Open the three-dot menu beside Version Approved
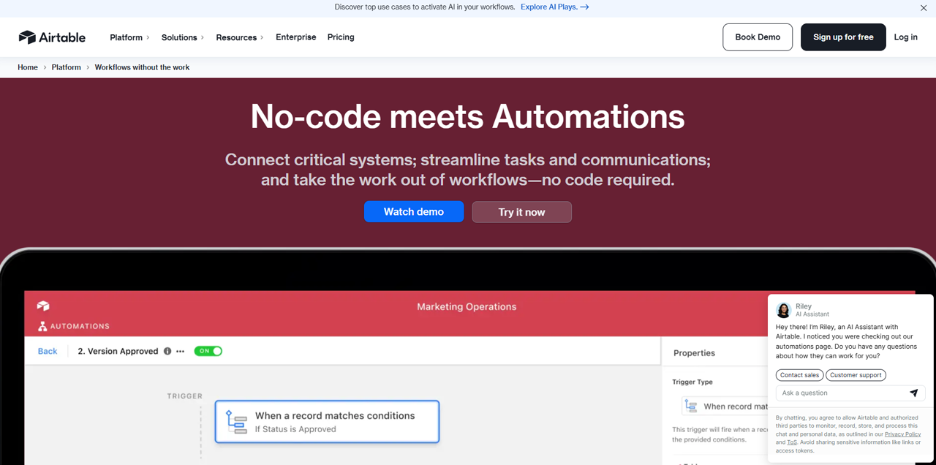This screenshot has width=936, height=465. (x=180, y=351)
